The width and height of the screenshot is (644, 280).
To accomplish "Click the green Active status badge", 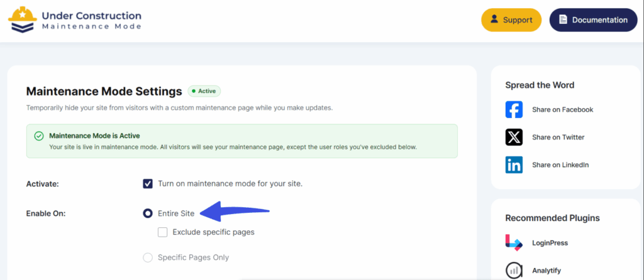I will (x=204, y=91).
